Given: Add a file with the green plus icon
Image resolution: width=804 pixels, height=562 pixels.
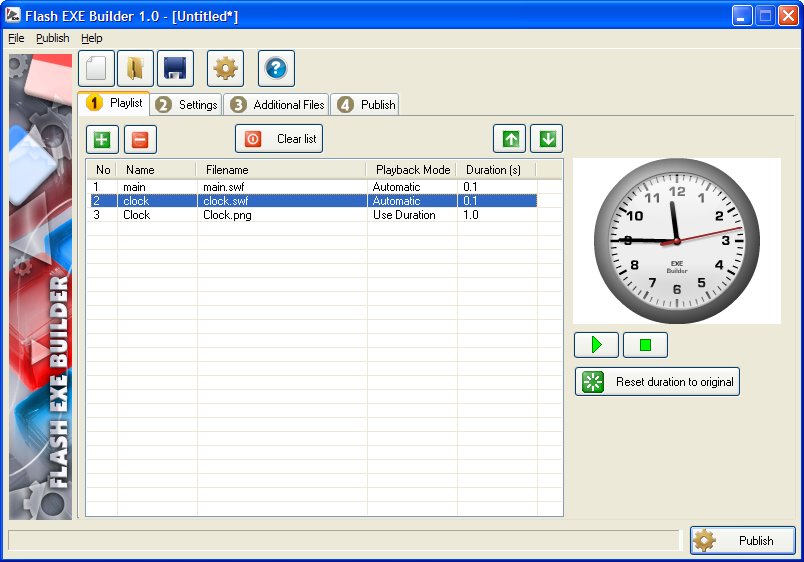Looking at the screenshot, I should [101, 139].
